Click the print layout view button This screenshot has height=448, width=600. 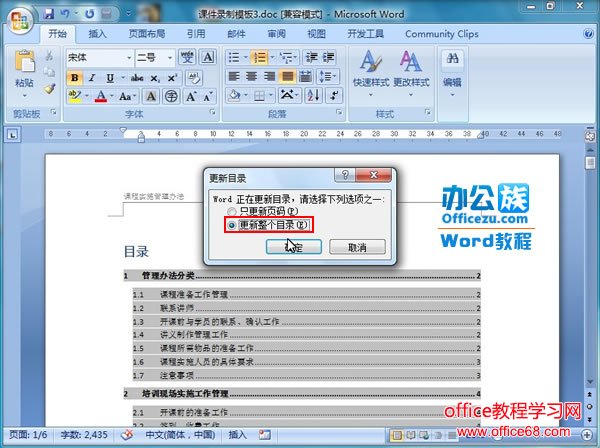tap(397, 435)
